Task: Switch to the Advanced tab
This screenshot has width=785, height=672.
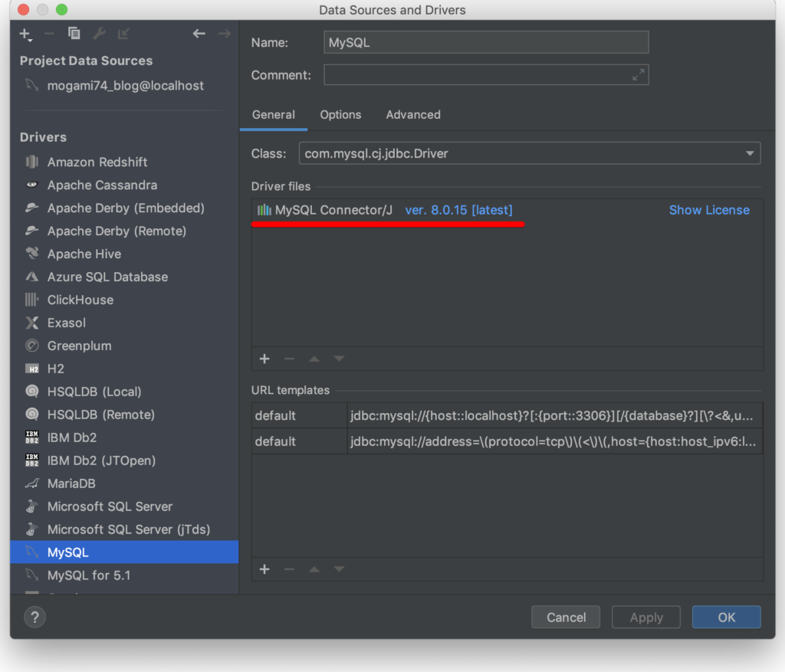Action: click(x=413, y=115)
